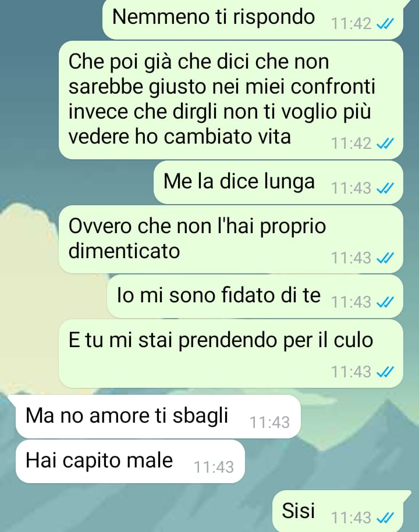
Task: Select 'E tu mi stai prendendo' message
Action: pyautogui.click(x=231, y=354)
